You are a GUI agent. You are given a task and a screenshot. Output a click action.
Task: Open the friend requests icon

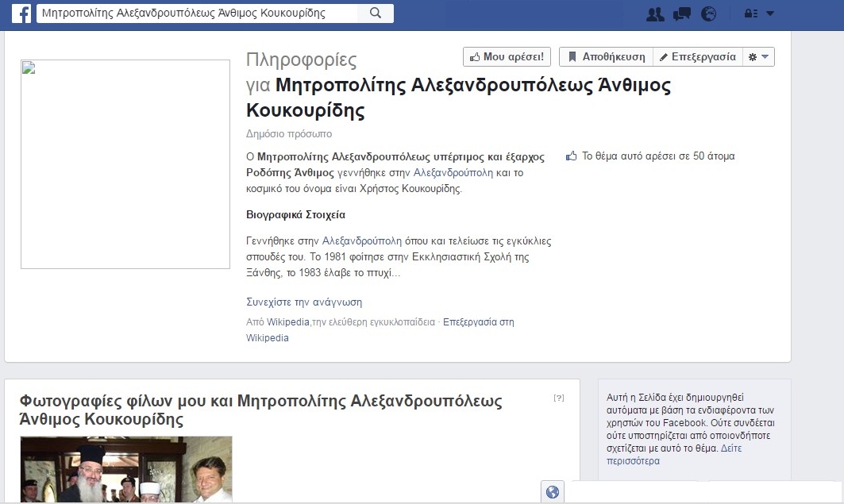(x=655, y=13)
